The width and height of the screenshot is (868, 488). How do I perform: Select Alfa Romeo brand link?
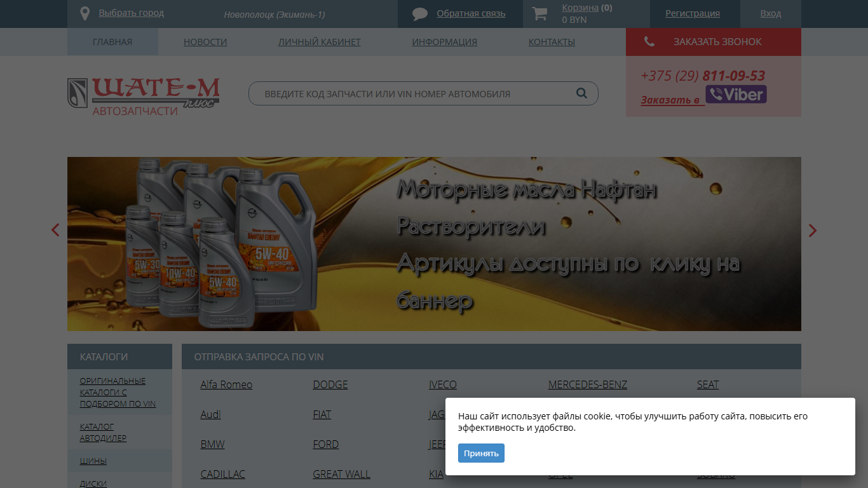point(226,384)
